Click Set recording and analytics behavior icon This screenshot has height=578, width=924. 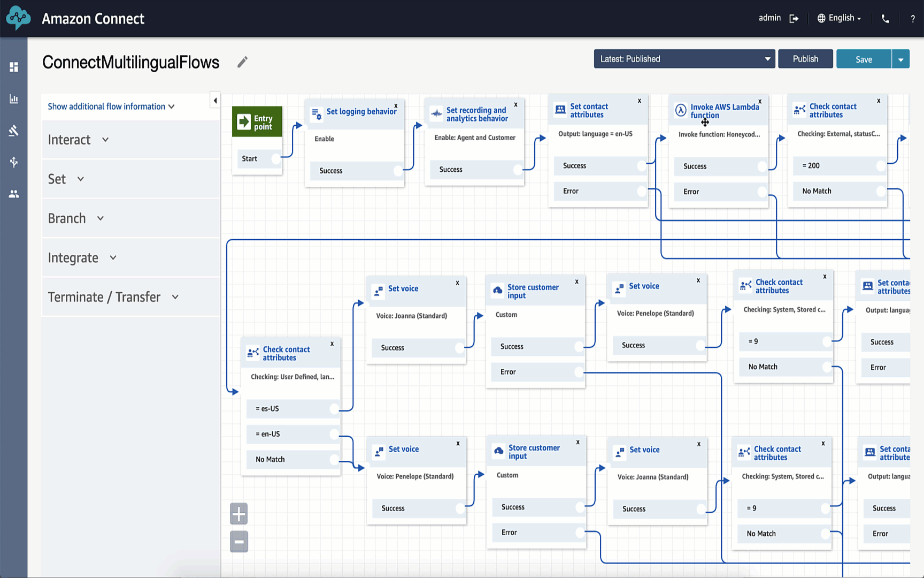[437, 113]
